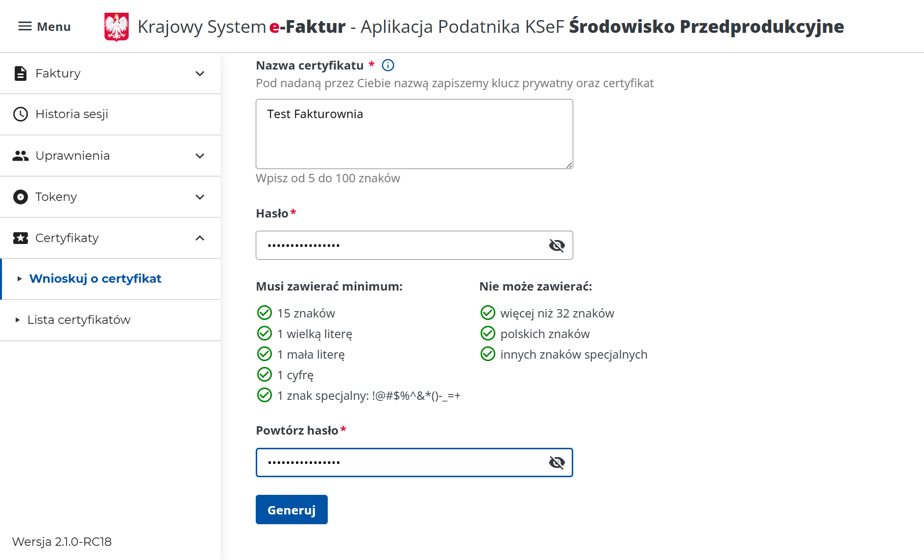The height and width of the screenshot is (560, 924).
Task: Click the Tokeny target icon
Action: (x=20, y=196)
